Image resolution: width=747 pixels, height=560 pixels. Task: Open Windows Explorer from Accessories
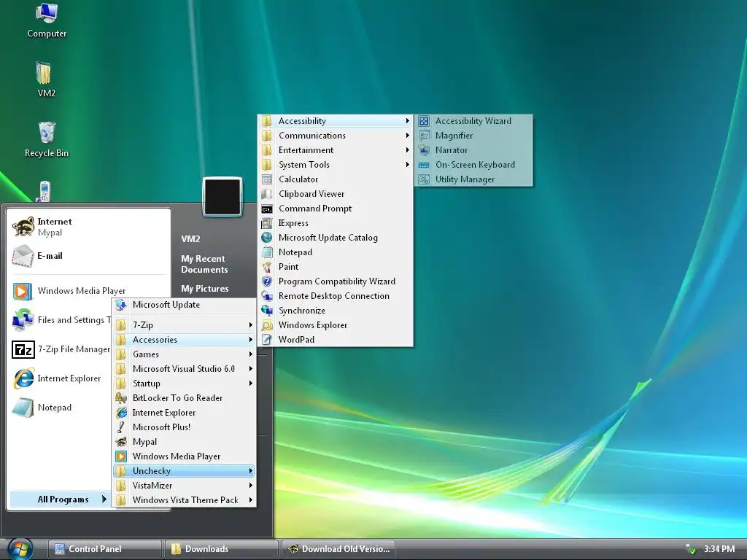pos(336,325)
